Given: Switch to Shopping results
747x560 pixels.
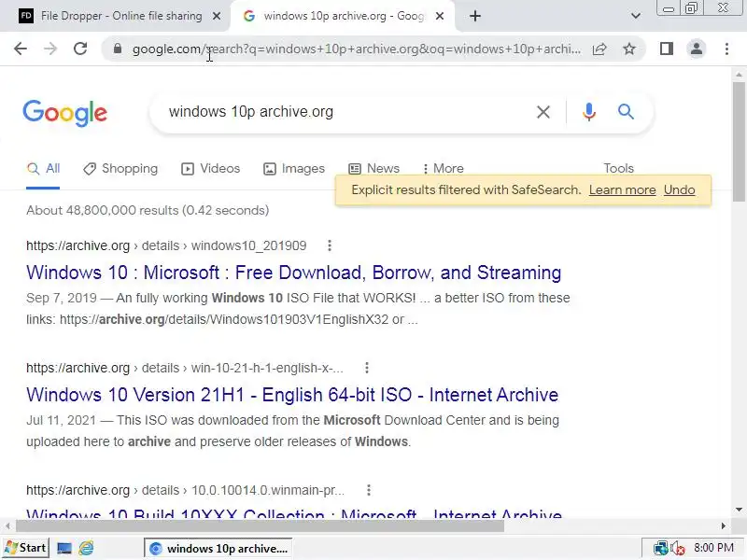Looking at the screenshot, I should coord(120,169).
